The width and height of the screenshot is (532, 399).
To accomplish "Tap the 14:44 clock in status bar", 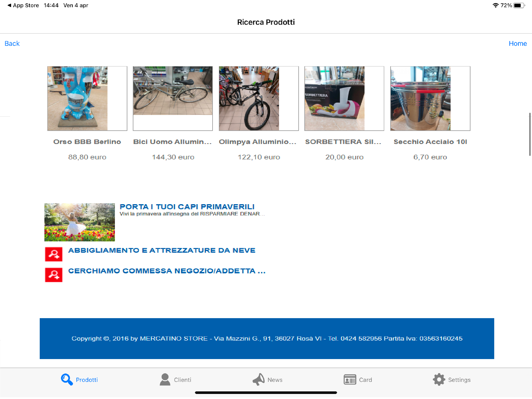I will (51, 5).
